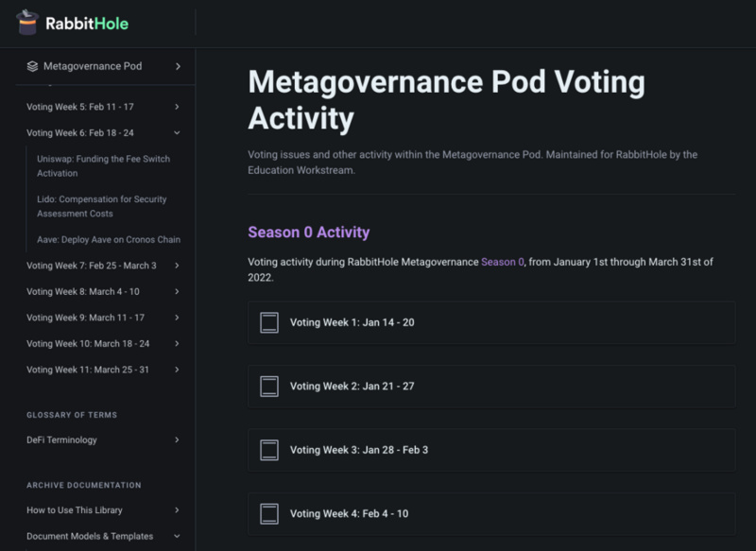Select Aave: Deploy Aave on Cronos Chain
Viewport: 756px width, 551px height.
108,239
